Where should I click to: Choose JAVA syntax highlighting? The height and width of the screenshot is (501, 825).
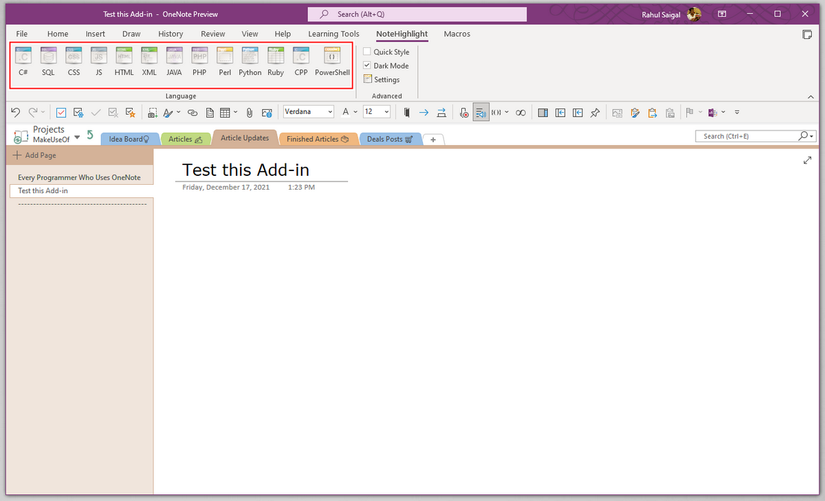coord(174,62)
